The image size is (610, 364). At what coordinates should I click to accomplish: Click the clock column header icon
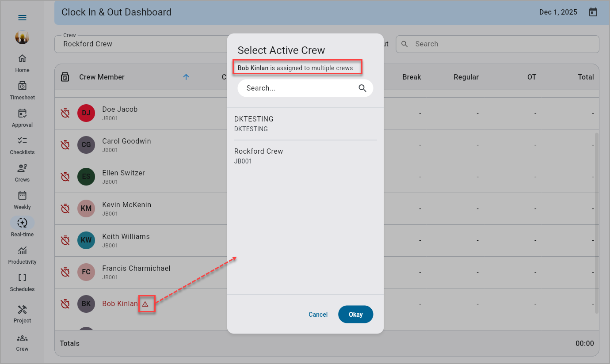click(x=65, y=77)
